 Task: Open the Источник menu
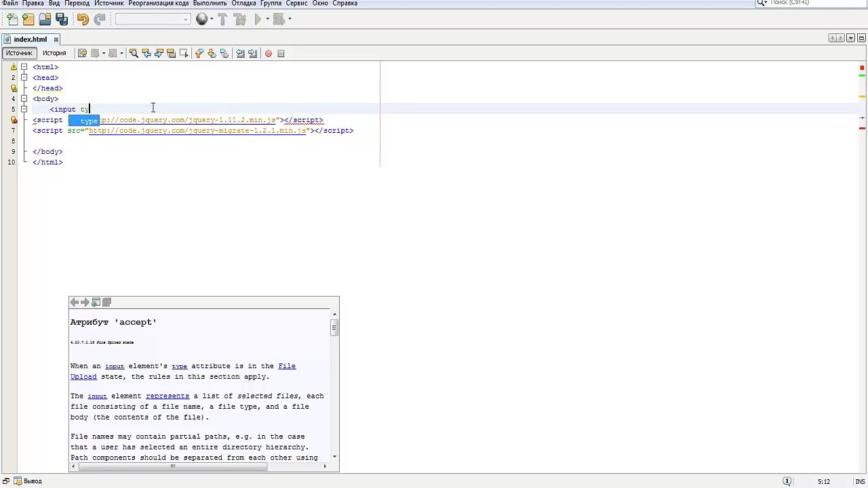point(109,3)
